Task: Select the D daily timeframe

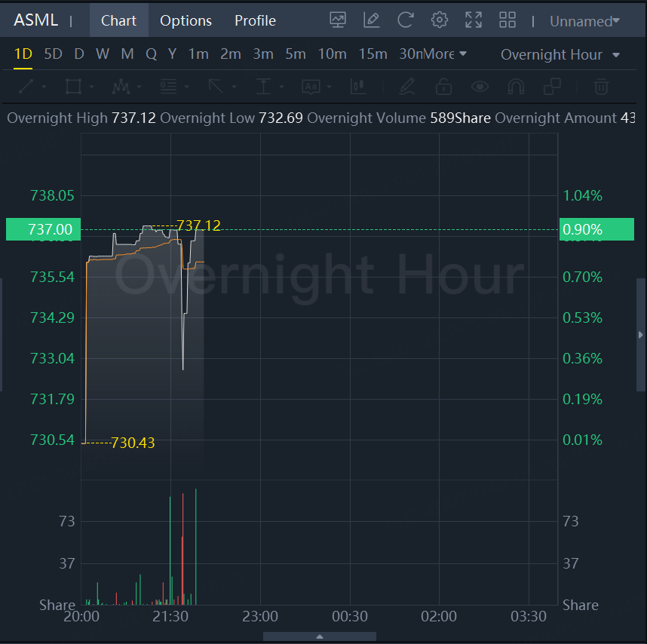Action: [x=79, y=54]
